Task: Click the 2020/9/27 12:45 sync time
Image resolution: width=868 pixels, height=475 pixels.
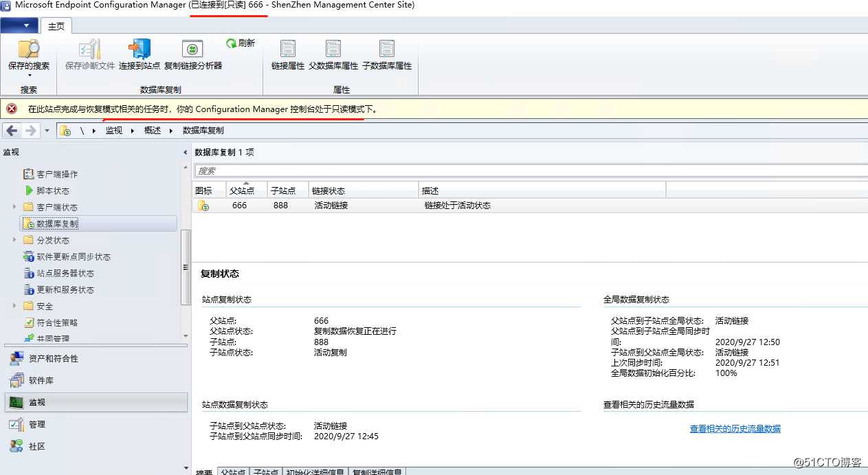Action: (x=346, y=437)
